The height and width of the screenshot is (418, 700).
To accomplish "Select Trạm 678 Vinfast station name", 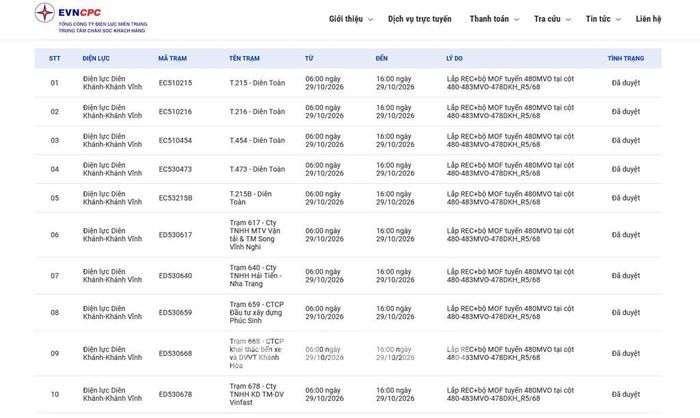I will coord(257,394).
